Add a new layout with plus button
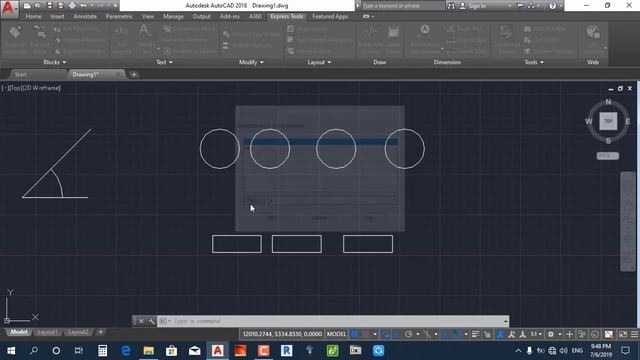The height and width of the screenshot is (360, 640). point(100,332)
